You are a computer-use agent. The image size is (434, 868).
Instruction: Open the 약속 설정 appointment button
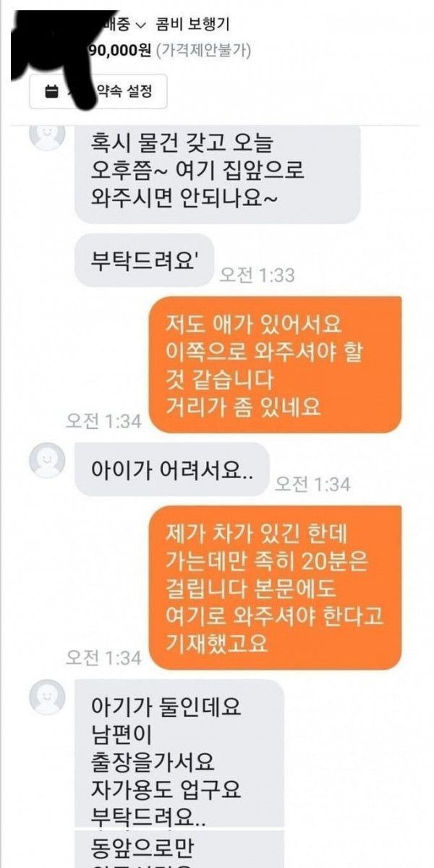click(98, 92)
